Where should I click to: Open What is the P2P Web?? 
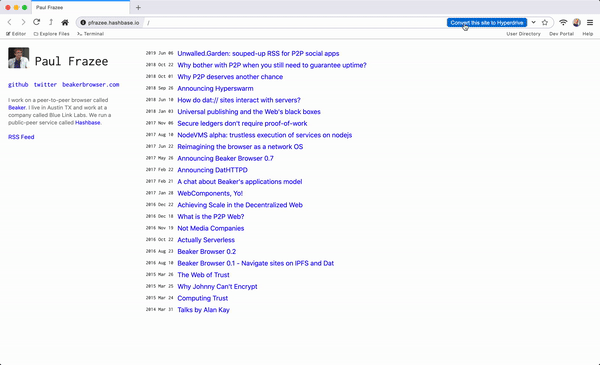click(x=210, y=217)
